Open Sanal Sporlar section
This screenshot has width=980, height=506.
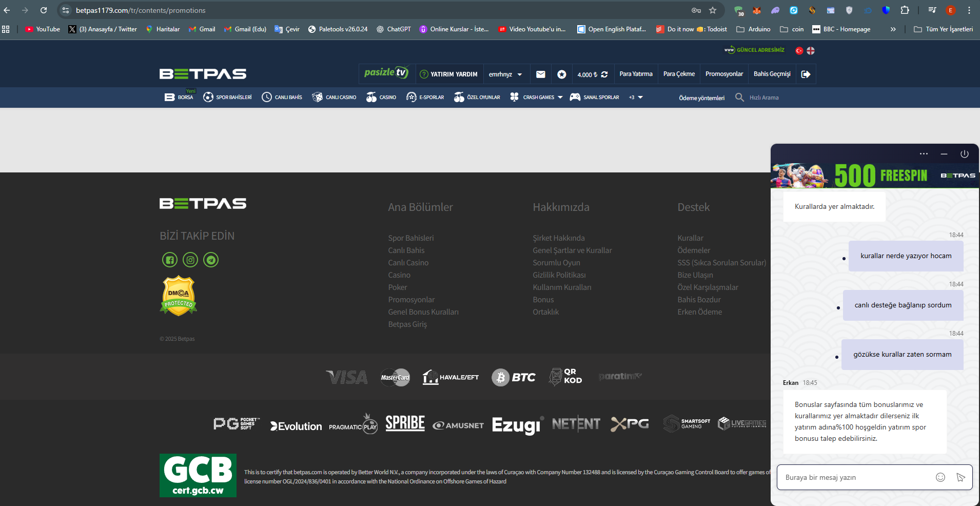click(x=595, y=97)
